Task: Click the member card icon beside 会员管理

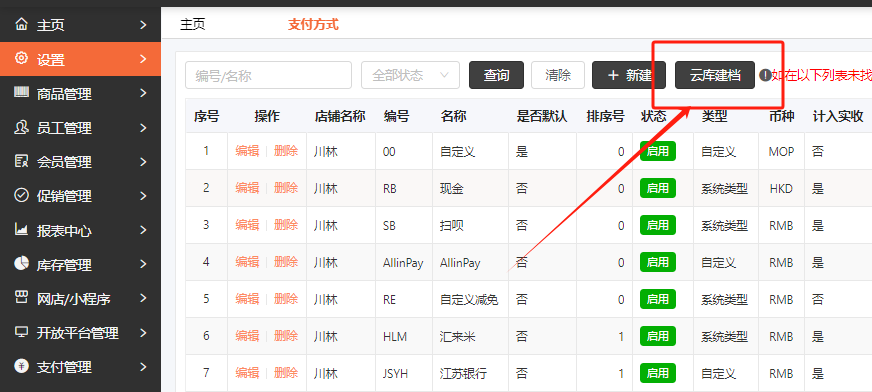Action: (21, 161)
